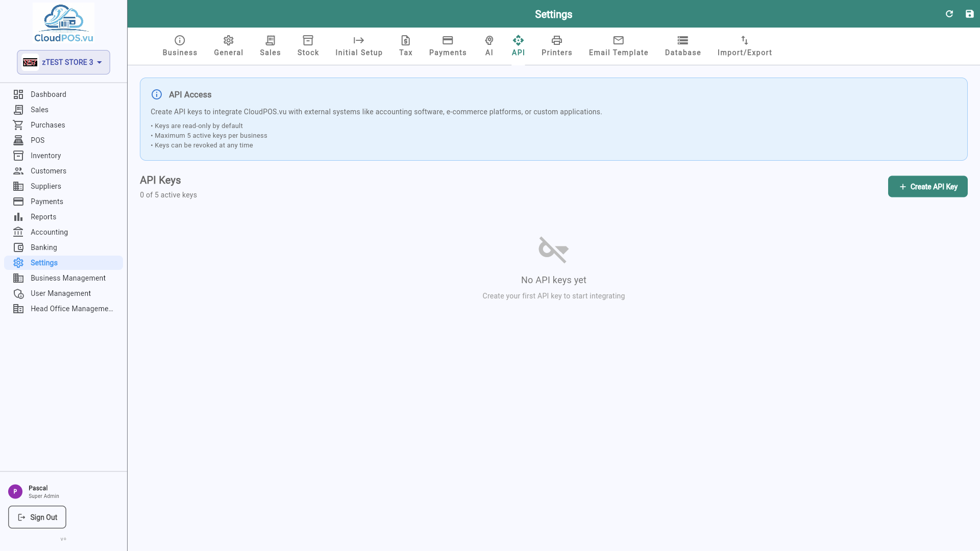This screenshot has width=980, height=551.
Task: Click the Banking wallet icon in sidebar
Action: pyautogui.click(x=18, y=247)
